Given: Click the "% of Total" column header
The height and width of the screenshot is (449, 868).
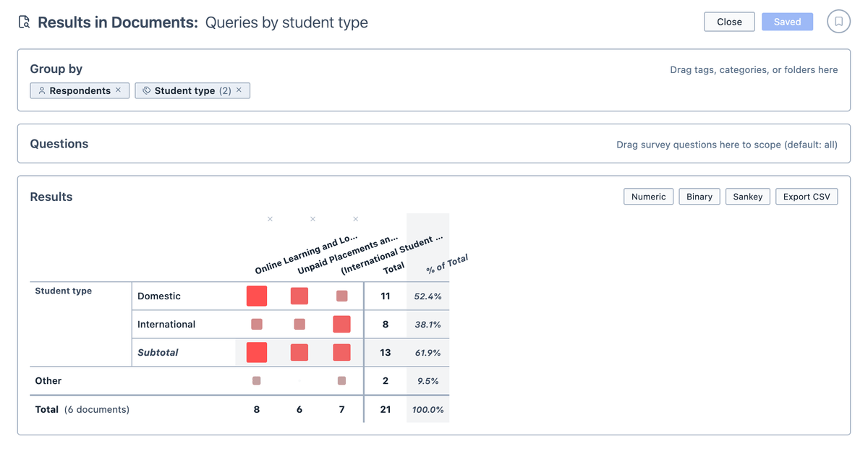Looking at the screenshot, I should (447, 264).
